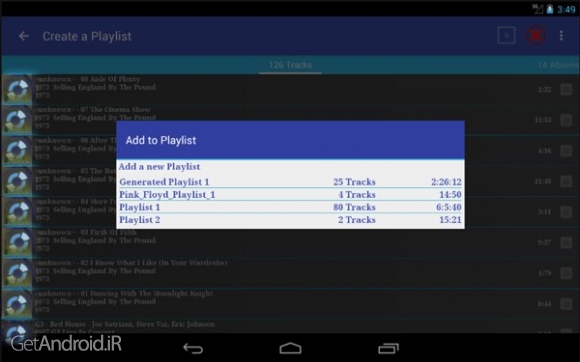Tap the add playlist plus icon

tap(506, 36)
